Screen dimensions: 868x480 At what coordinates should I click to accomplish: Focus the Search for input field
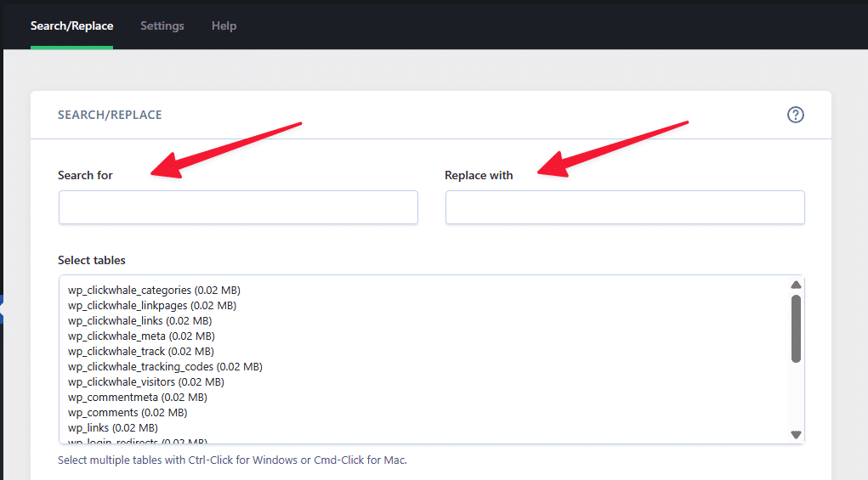click(x=238, y=207)
